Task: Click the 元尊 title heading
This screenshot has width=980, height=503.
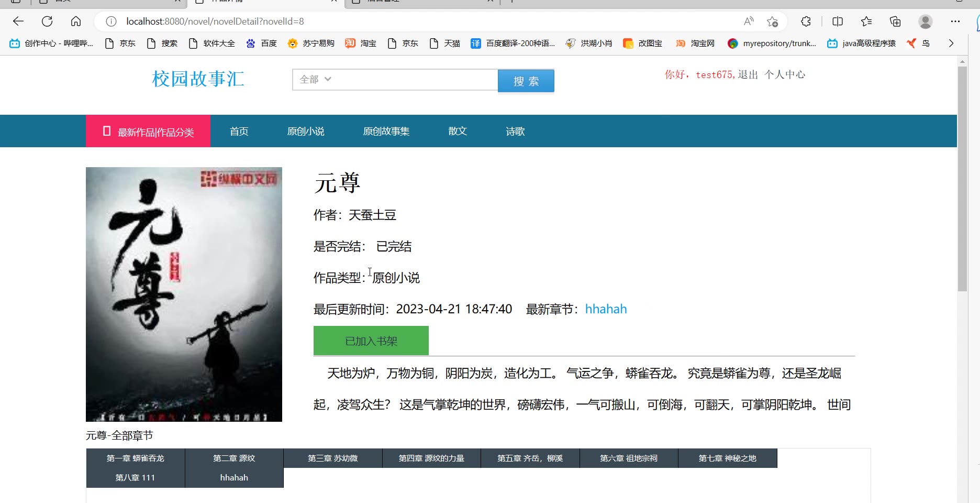Action: [337, 183]
